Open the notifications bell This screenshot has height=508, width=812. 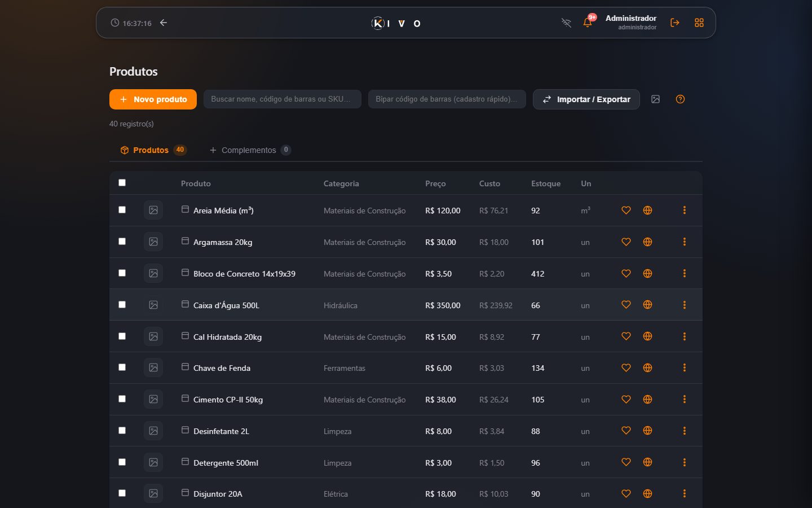click(588, 23)
